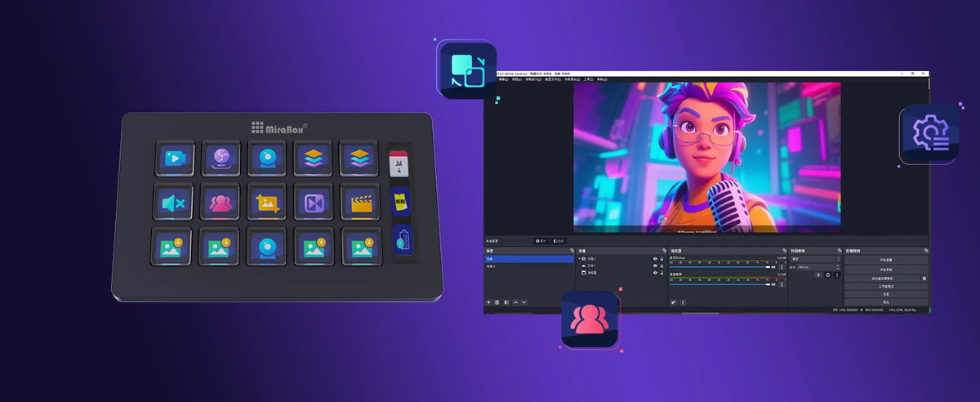The width and height of the screenshot is (980, 402).
Task: Add a new scene with the plus icon
Action: pyautogui.click(x=488, y=302)
